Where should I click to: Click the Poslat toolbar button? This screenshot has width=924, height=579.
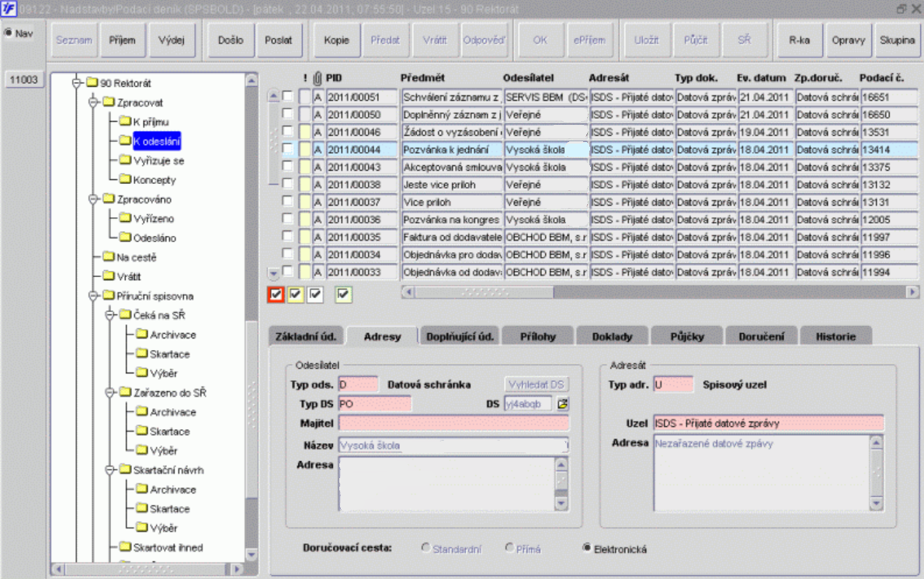coord(279,40)
